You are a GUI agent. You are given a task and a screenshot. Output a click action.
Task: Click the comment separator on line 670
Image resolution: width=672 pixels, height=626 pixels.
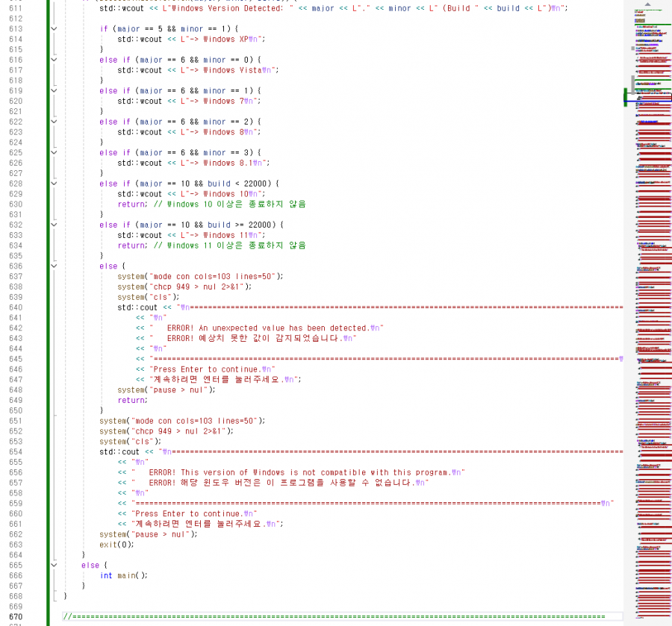tap(335, 616)
